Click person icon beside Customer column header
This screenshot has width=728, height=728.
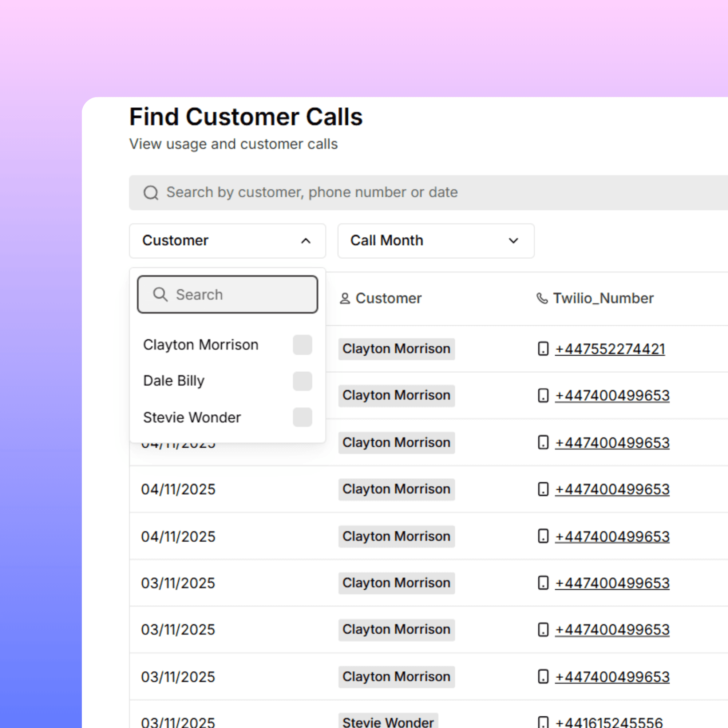(345, 298)
